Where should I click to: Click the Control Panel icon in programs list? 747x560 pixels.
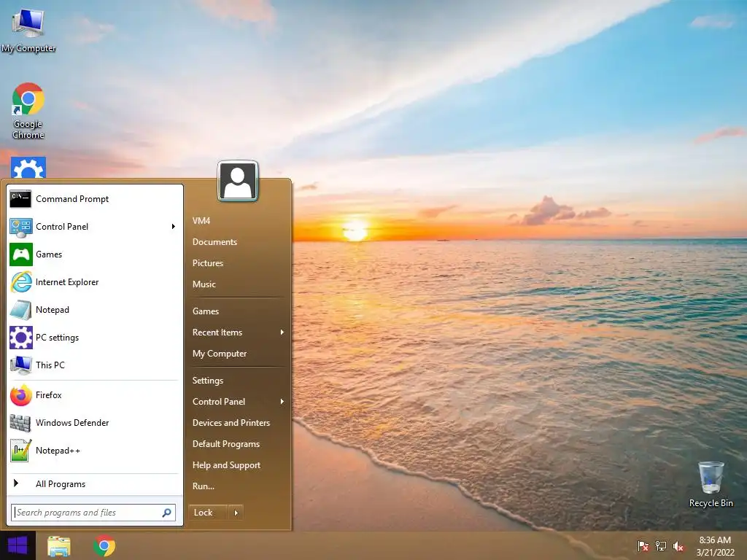click(x=20, y=227)
